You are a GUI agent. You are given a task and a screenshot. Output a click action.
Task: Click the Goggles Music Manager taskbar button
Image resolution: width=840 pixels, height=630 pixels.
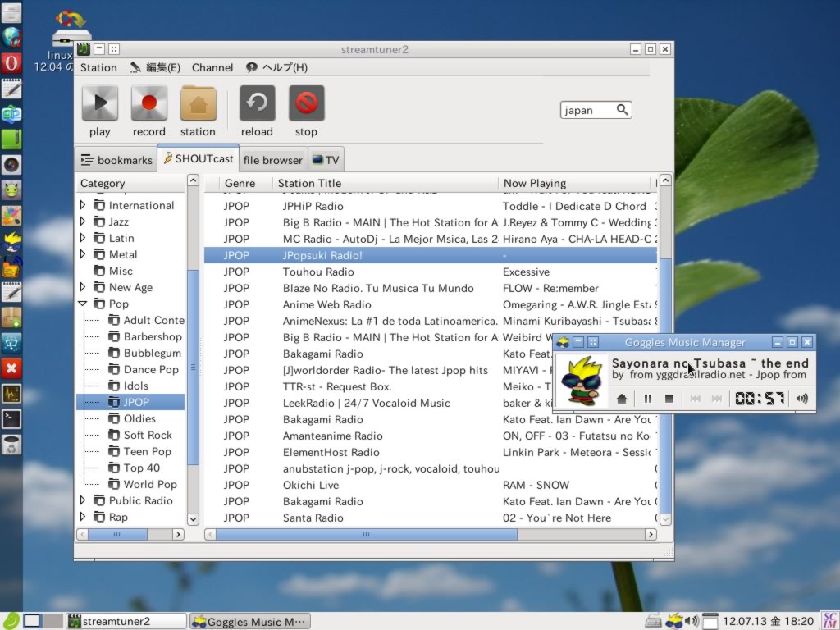(x=250, y=622)
